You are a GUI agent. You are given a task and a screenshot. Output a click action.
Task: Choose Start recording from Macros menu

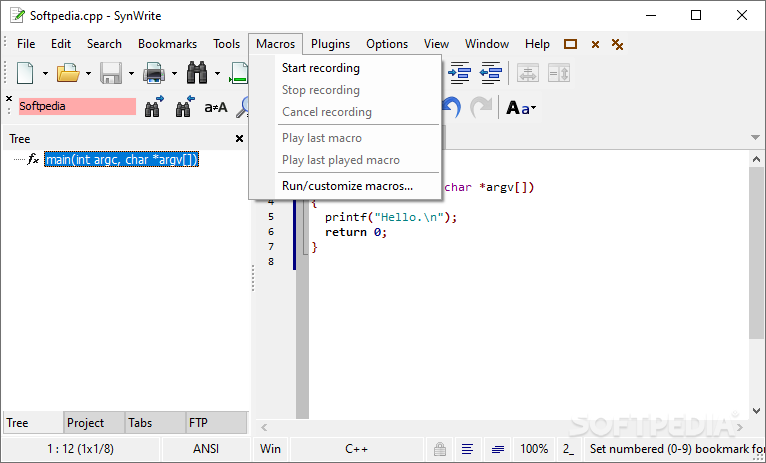click(345, 68)
